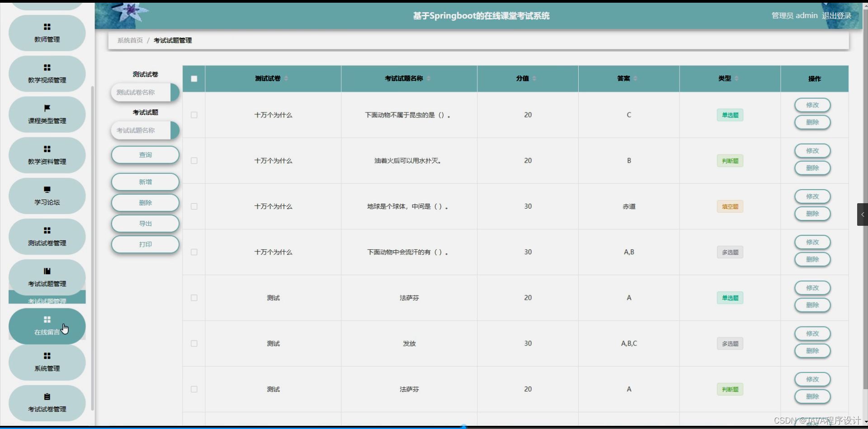Sort the 分值 column ascending
This screenshot has height=429, width=868.
coord(534,76)
